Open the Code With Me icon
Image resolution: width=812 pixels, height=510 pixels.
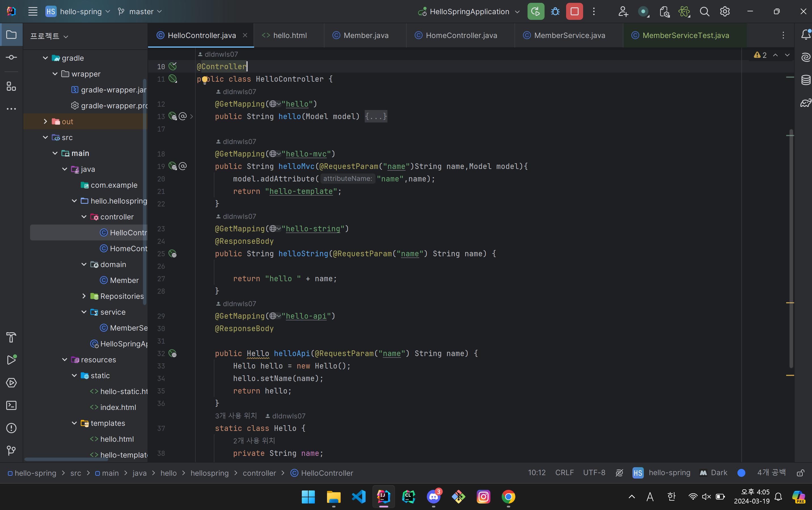623,11
